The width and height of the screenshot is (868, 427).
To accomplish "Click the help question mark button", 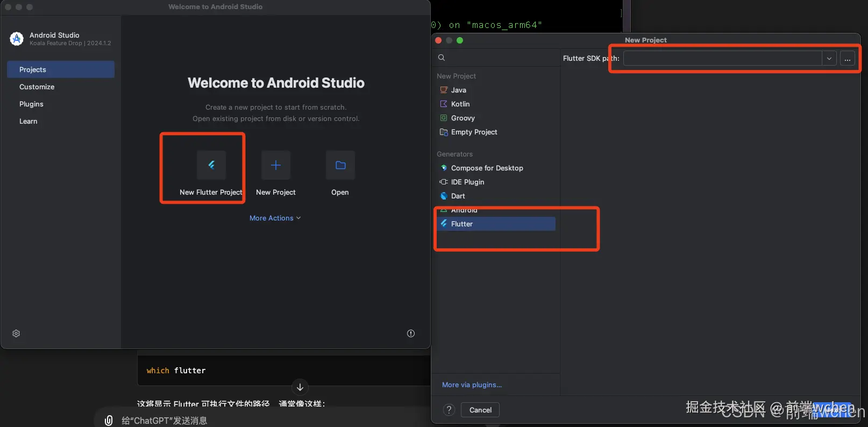I will 449,410.
